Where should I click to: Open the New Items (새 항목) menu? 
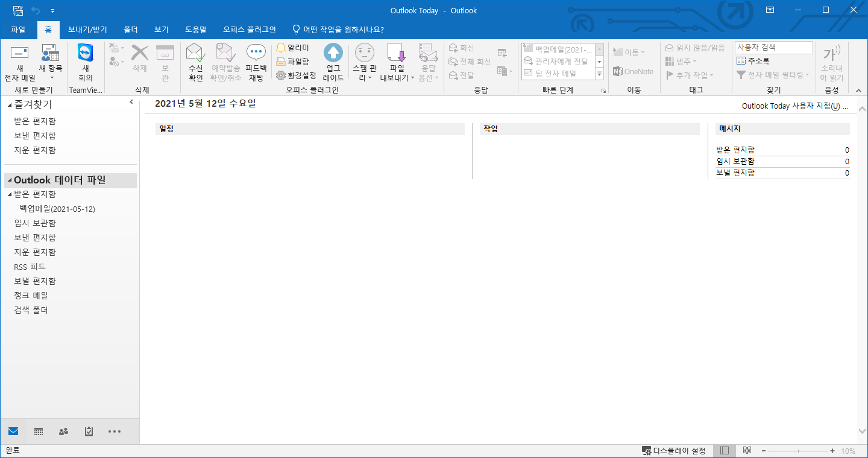click(x=51, y=63)
